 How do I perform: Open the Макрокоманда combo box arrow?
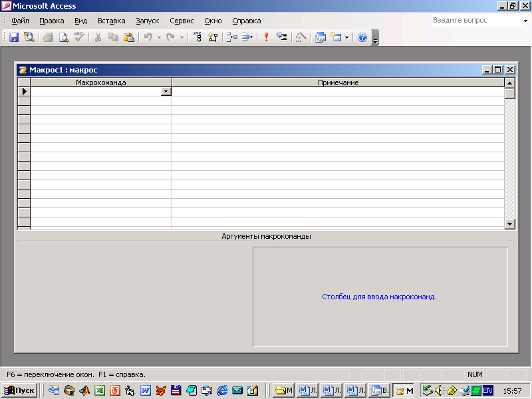[166, 91]
